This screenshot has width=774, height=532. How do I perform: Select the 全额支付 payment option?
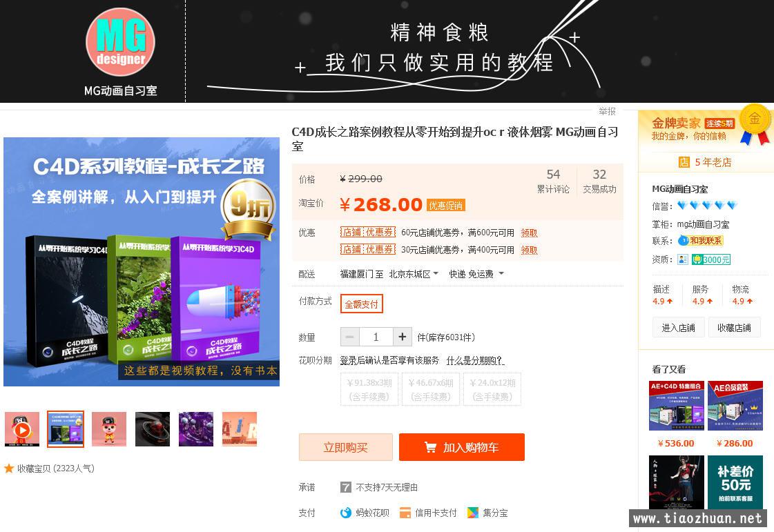pyautogui.click(x=361, y=304)
